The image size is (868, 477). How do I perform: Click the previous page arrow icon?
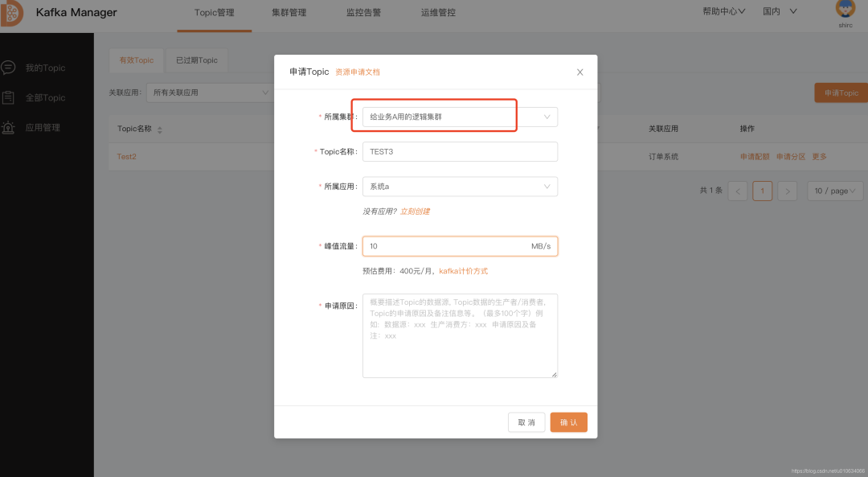(738, 191)
